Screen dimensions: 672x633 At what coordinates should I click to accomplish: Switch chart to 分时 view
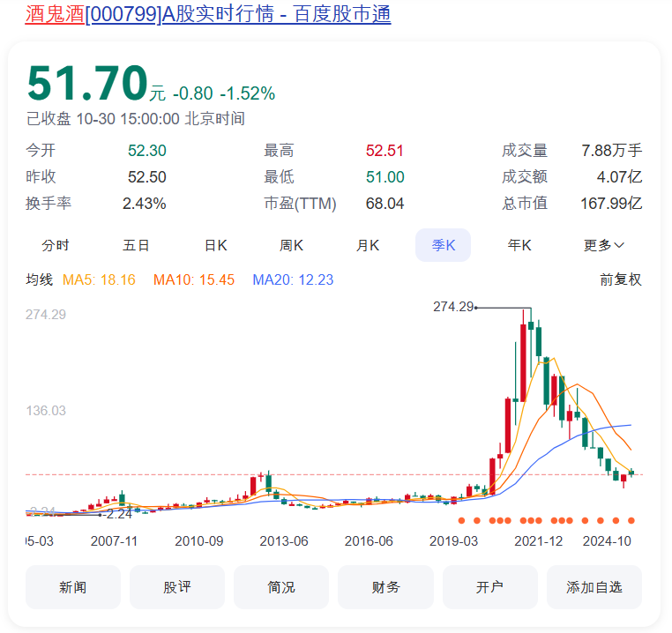point(56,245)
